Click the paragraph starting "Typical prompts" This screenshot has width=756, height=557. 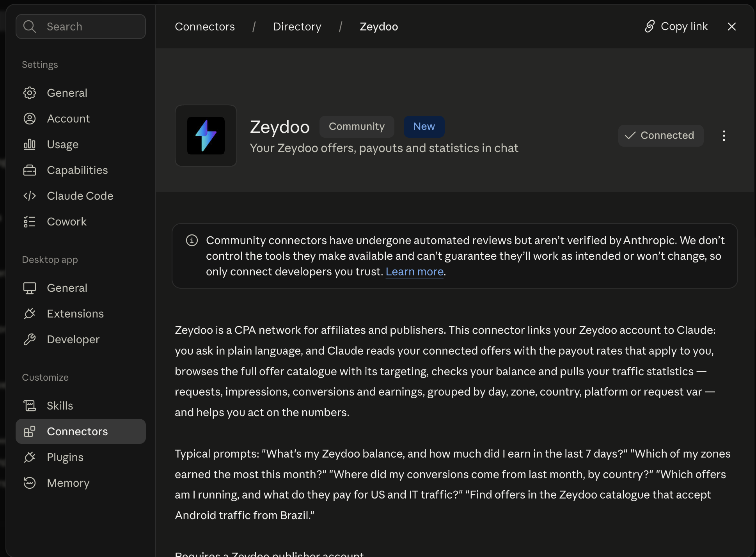click(x=453, y=484)
